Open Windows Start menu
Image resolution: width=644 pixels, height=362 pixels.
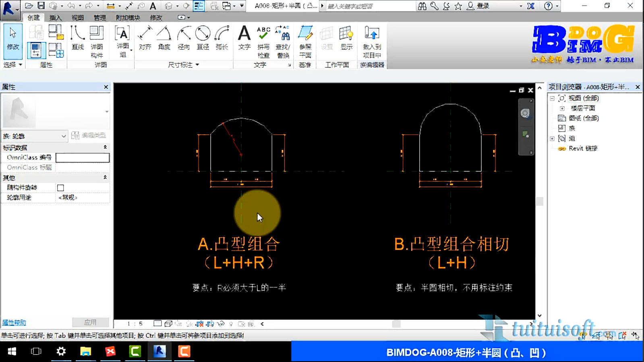(12, 352)
